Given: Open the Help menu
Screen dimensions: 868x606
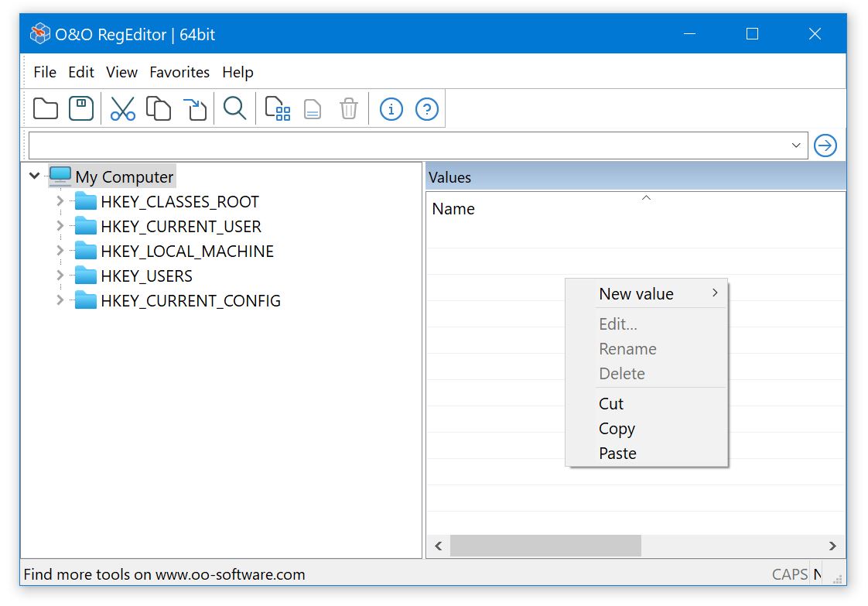Looking at the screenshot, I should click(x=238, y=72).
